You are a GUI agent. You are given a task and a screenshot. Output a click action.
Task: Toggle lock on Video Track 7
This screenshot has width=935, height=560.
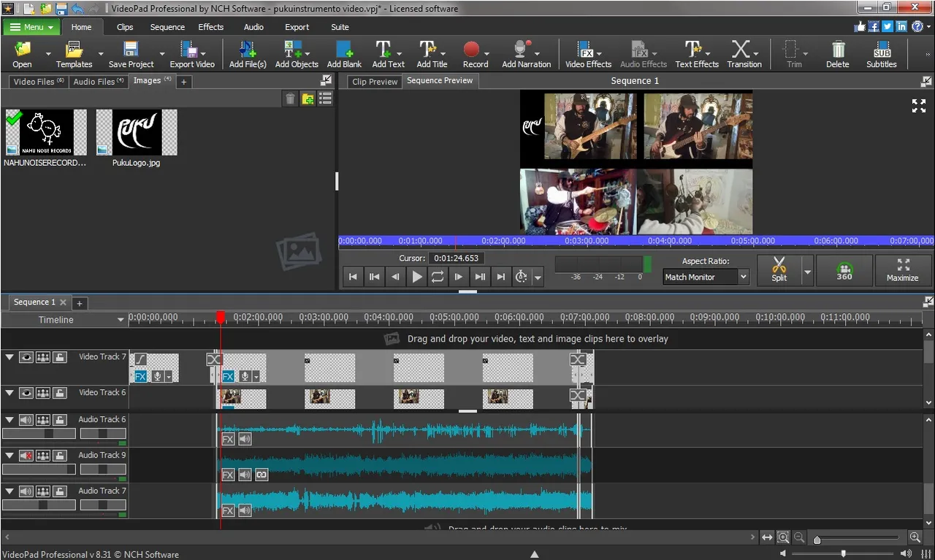tap(60, 357)
